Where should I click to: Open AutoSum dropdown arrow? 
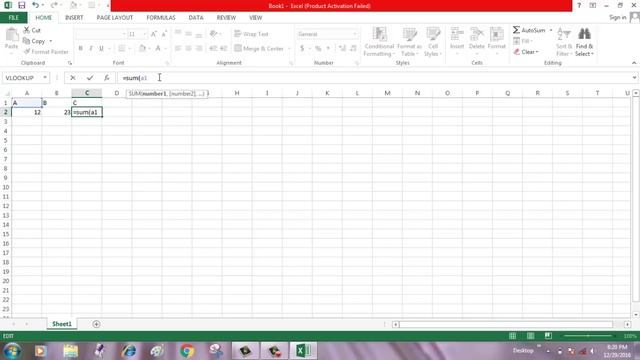coord(551,30)
